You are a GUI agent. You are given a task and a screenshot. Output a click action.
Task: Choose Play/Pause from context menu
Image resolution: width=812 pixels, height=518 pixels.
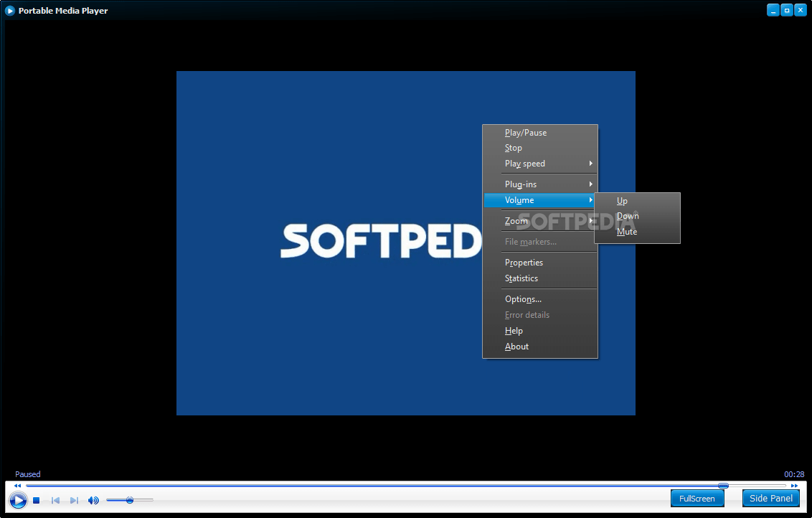pos(540,133)
